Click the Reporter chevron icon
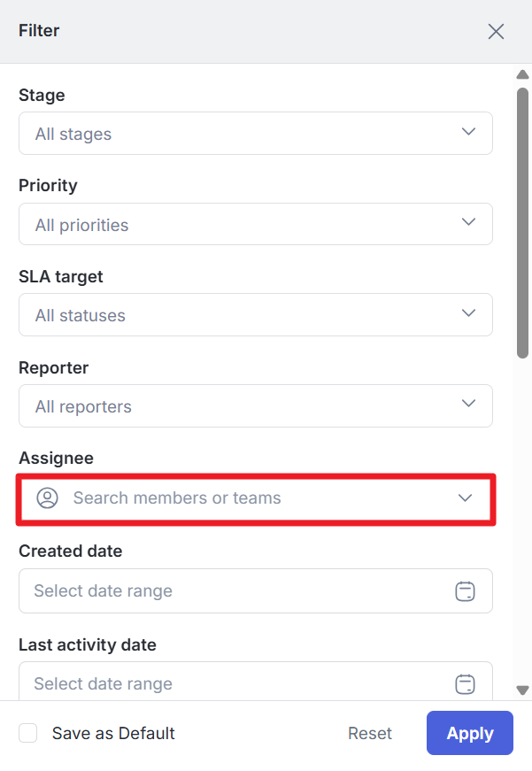The width and height of the screenshot is (532, 771). (468, 404)
